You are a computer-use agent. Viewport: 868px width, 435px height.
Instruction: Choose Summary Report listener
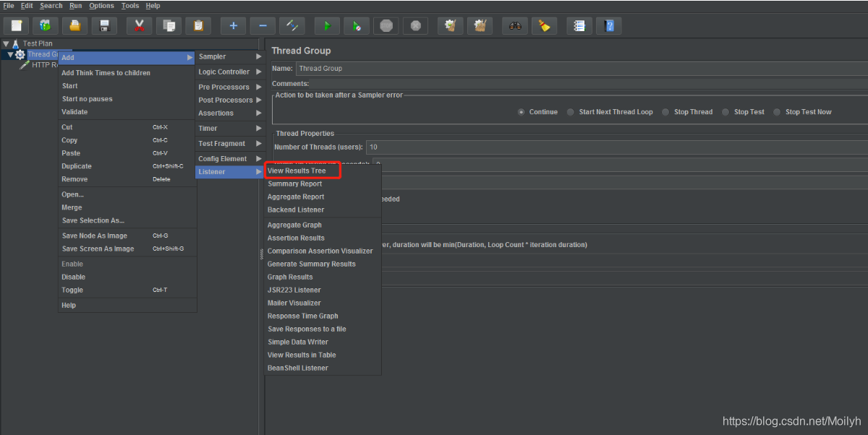click(323, 184)
